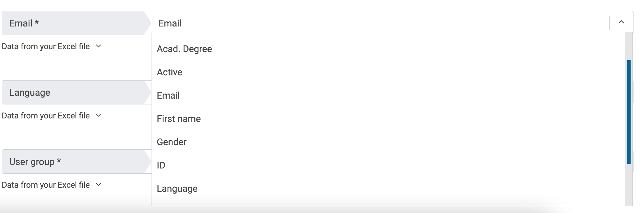This screenshot has height=213, width=644.
Task: Click the chevron under the Email field
Action: coord(98,46)
